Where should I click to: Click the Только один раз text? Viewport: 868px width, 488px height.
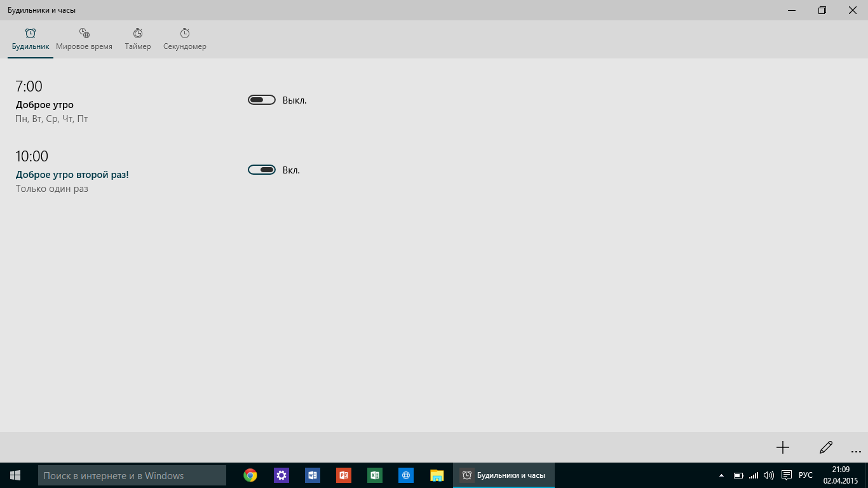51,189
